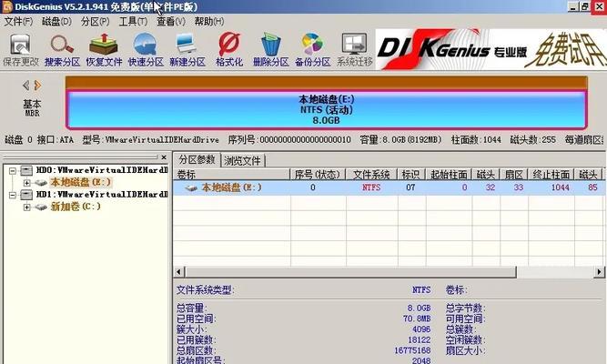Open the 磁盘(D) menu
The width and height of the screenshot is (607, 364).
click(56, 22)
